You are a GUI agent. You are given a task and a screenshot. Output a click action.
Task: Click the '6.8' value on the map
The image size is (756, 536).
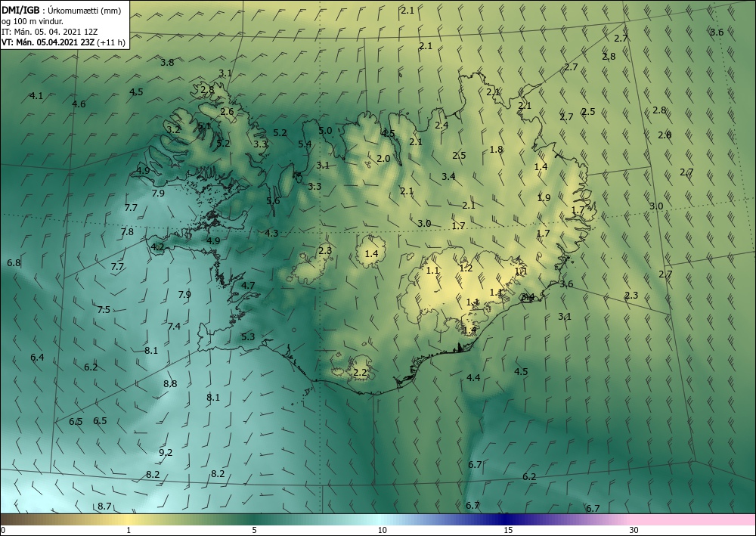[14, 262]
